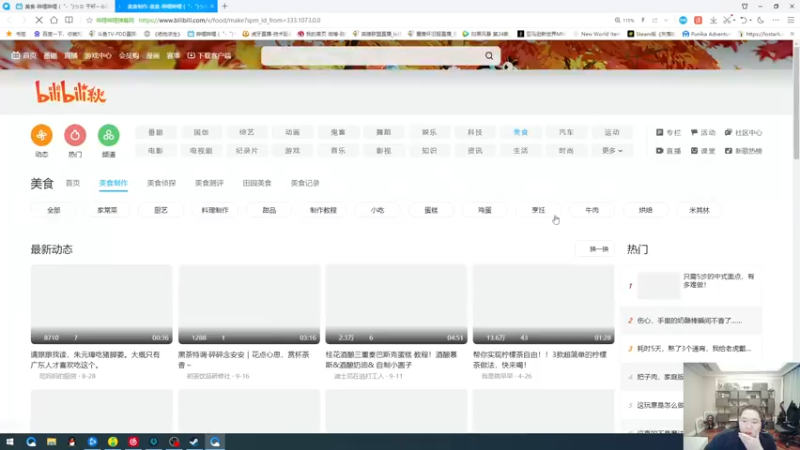Click the orange 动态 icon

pyautogui.click(x=42, y=135)
